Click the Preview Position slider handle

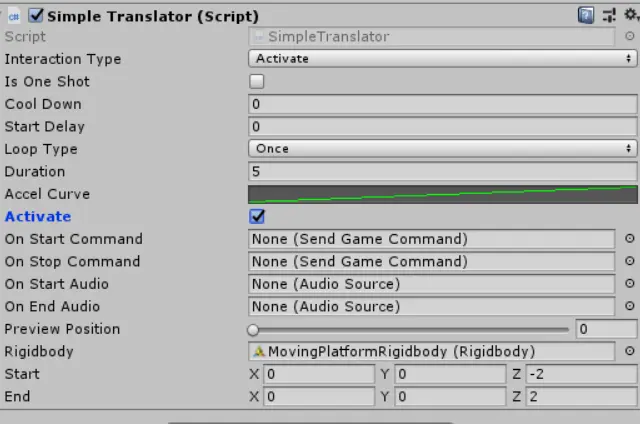coord(253,330)
